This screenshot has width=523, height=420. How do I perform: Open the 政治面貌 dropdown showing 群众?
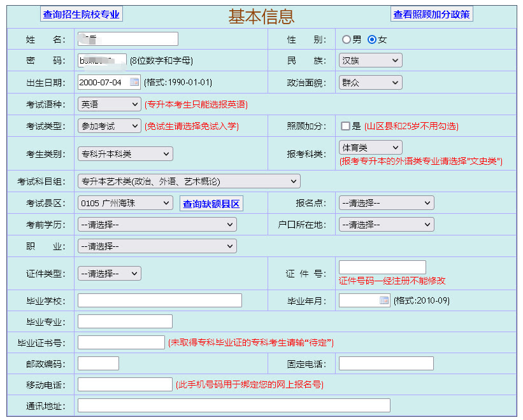tap(370, 82)
